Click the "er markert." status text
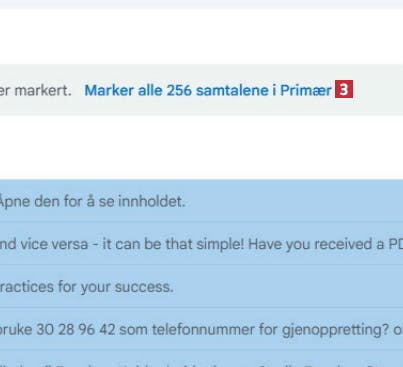 (36, 90)
